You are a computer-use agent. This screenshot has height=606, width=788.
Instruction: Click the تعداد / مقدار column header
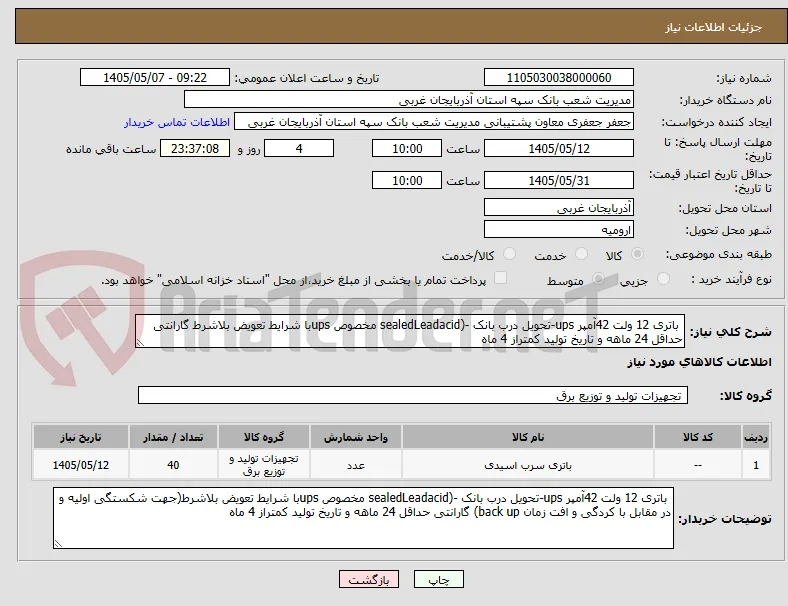(x=173, y=437)
